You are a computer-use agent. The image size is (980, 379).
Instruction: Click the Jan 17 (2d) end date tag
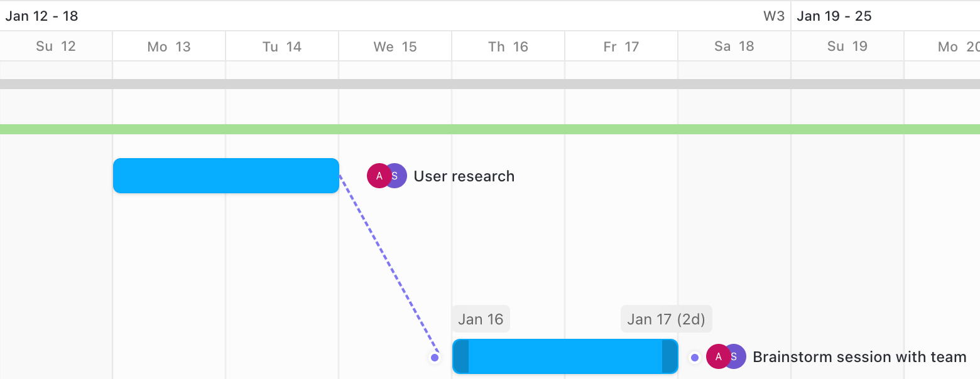667,319
